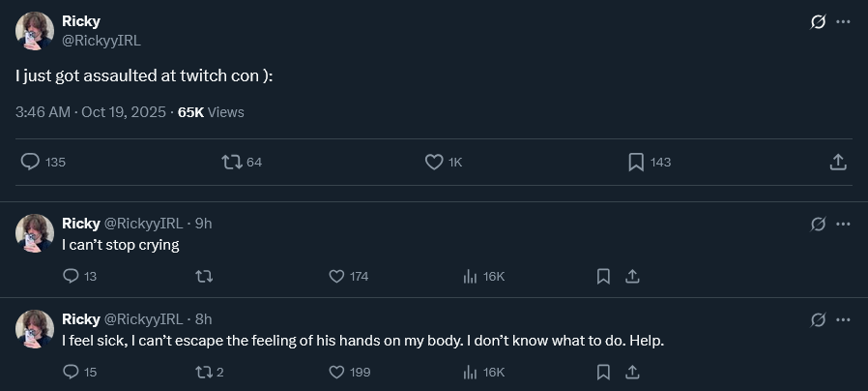Reply to the "I can't stop crying" tweet
The width and height of the screenshot is (868, 391).
click(x=71, y=277)
